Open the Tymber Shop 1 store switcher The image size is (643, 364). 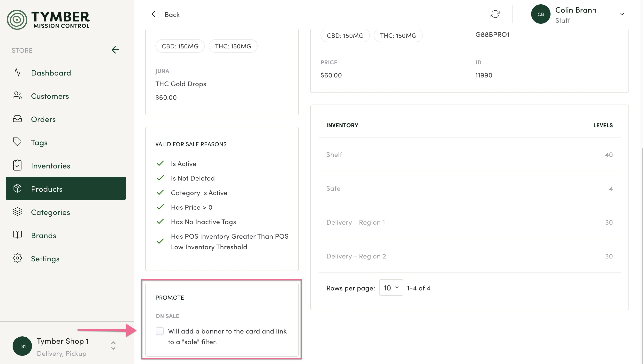[113, 346]
